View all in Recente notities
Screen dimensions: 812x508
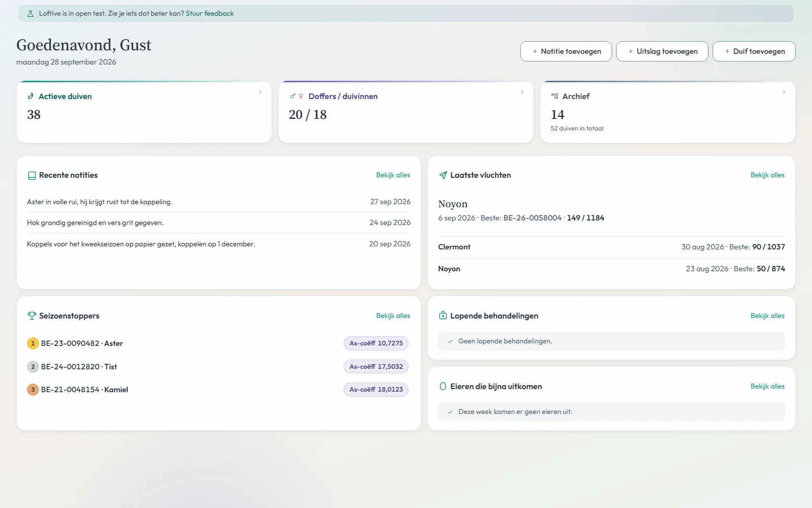coord(393,175)
